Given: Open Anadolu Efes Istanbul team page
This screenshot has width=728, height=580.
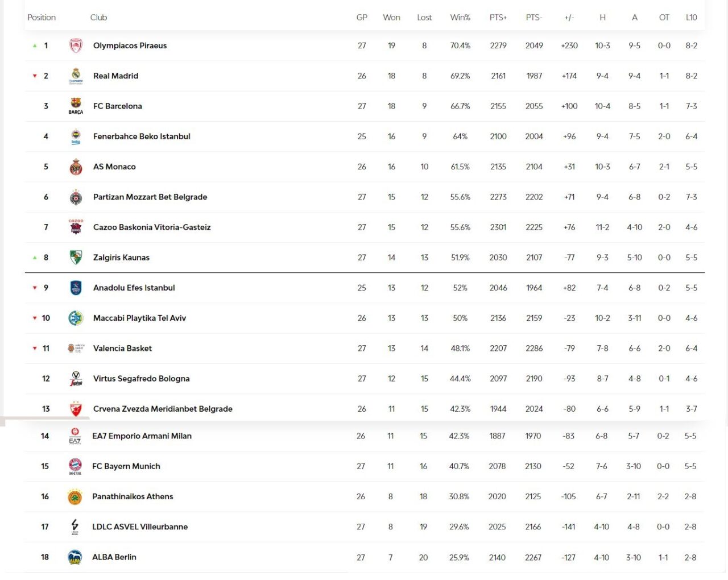Looking at the screenshot, I should click(x=134, y=288).
